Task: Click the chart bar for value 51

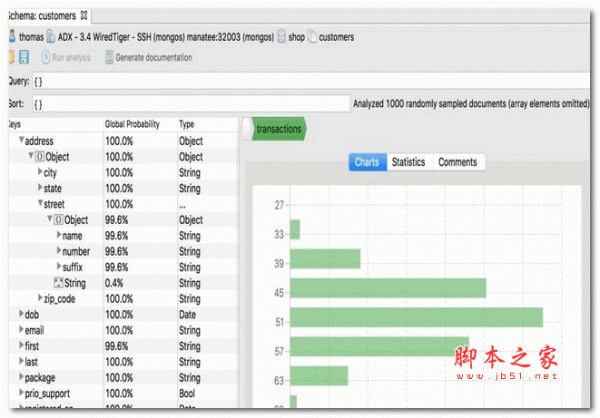Action: (x=416, y=317)
